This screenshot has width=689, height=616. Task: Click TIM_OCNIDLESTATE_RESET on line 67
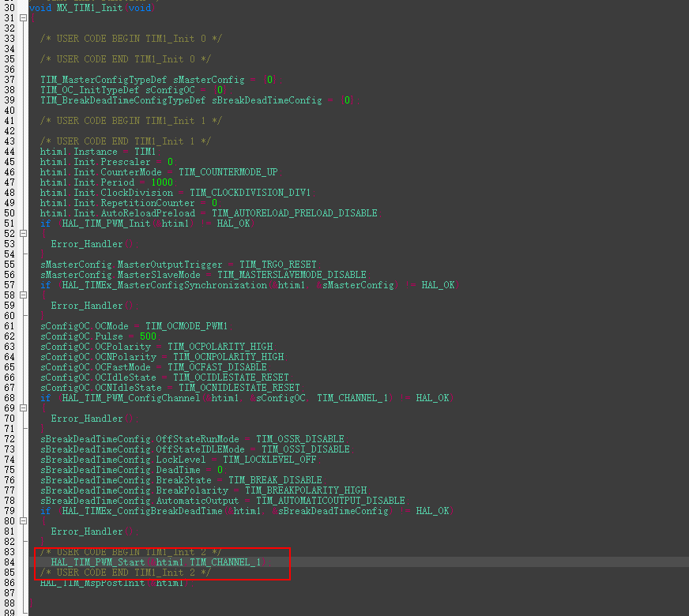[x=239, y=388]
